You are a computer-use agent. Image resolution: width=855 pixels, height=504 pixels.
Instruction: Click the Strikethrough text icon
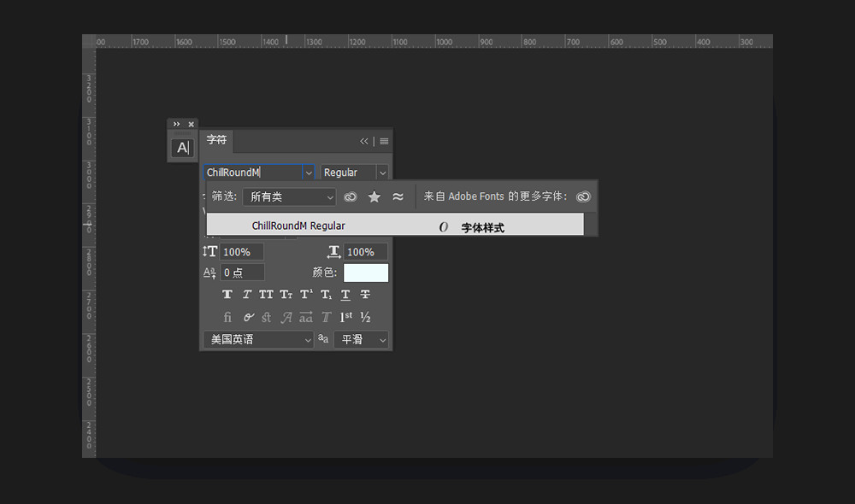(365, 294)
